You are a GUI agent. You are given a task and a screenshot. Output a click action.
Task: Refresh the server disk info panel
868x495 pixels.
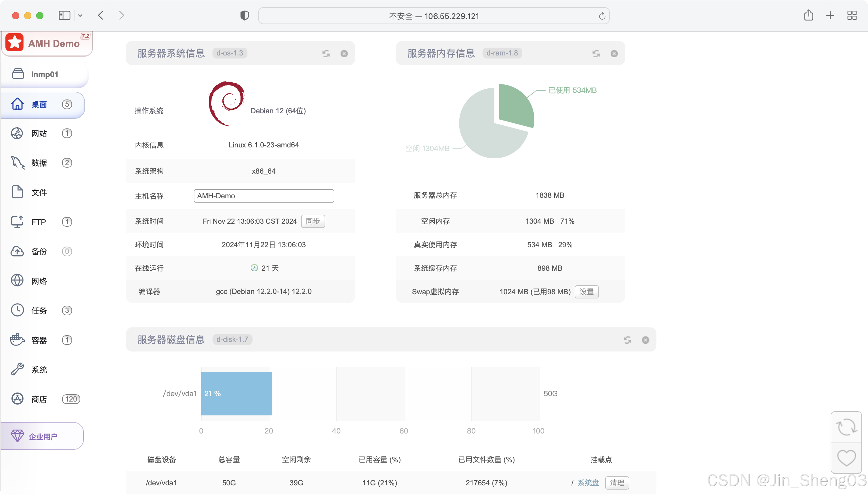(x=627, y=340)
